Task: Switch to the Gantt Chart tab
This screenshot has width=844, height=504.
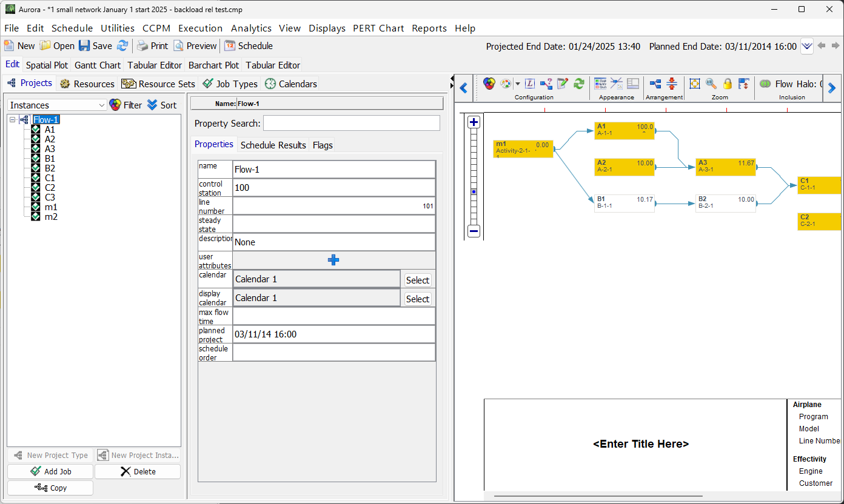Action: (x=98, y=65)
